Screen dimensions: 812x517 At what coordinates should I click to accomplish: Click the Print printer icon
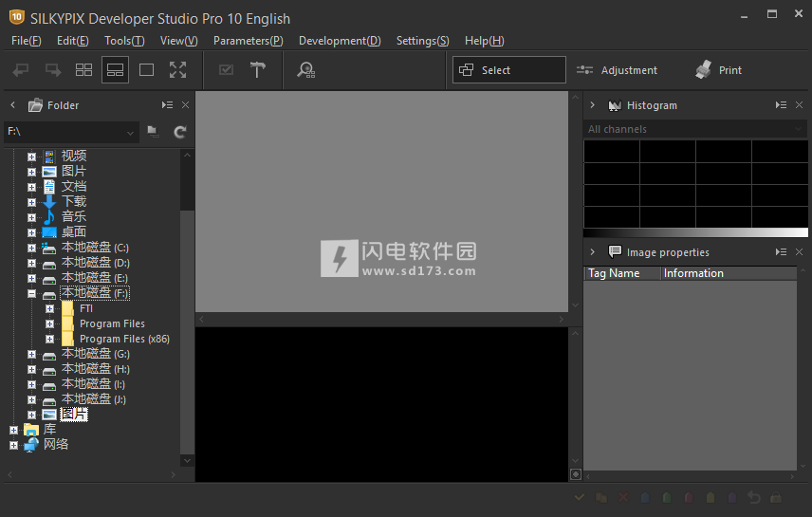click(703, 70)
